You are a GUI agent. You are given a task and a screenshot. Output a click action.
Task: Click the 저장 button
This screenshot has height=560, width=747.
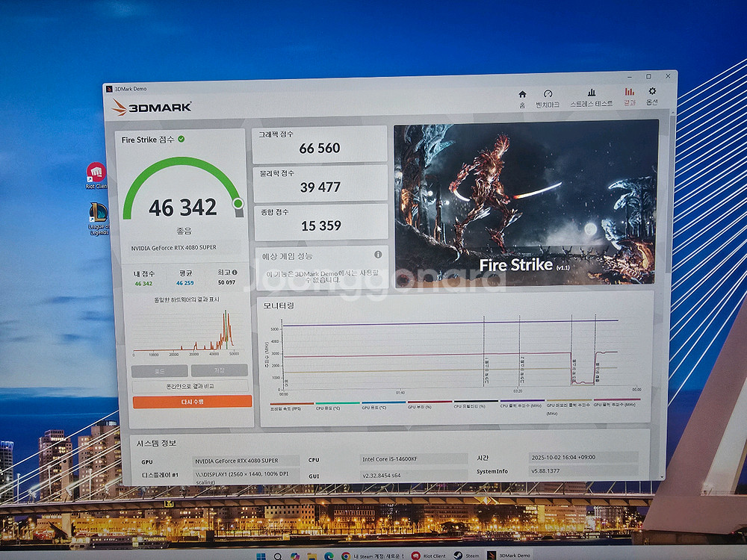[219, 370]
